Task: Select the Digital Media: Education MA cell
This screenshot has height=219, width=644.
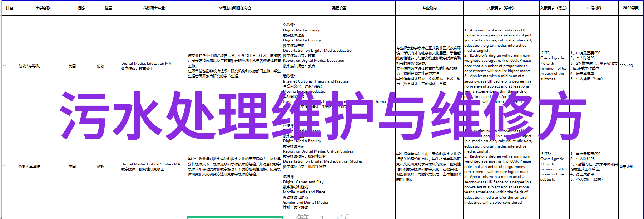Action: [154, 66]
